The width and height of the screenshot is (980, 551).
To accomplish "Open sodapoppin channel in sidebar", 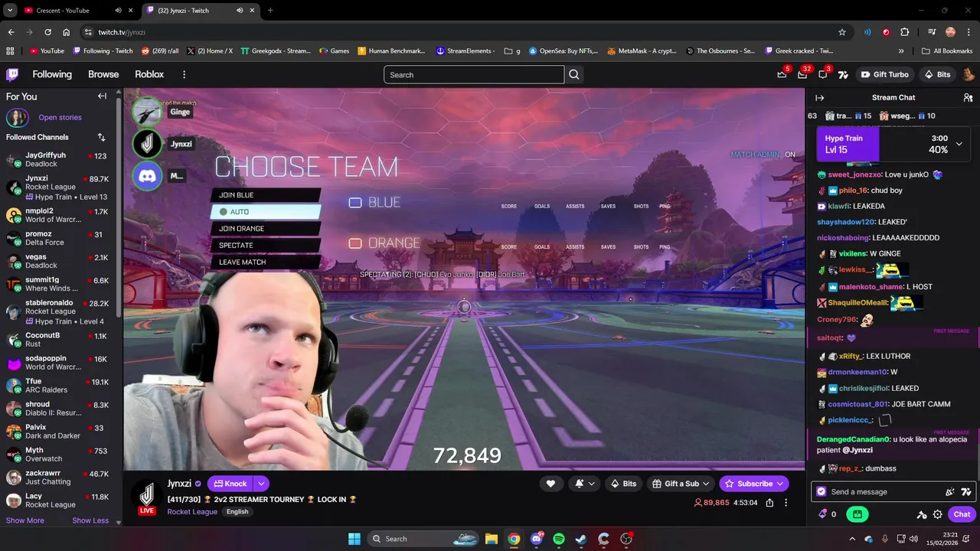I will tap(57, 363).
